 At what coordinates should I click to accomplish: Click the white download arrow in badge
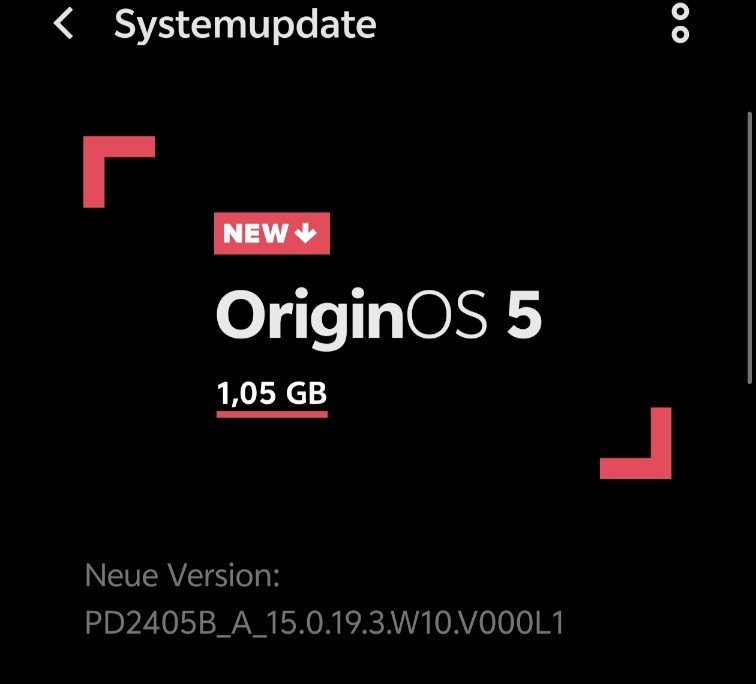pos(306,233)
